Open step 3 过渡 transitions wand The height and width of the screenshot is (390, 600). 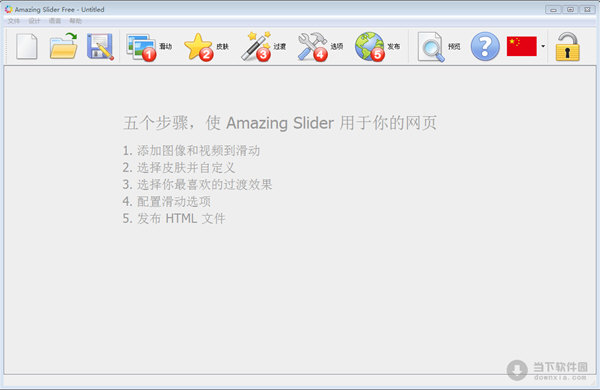(263, 47)
